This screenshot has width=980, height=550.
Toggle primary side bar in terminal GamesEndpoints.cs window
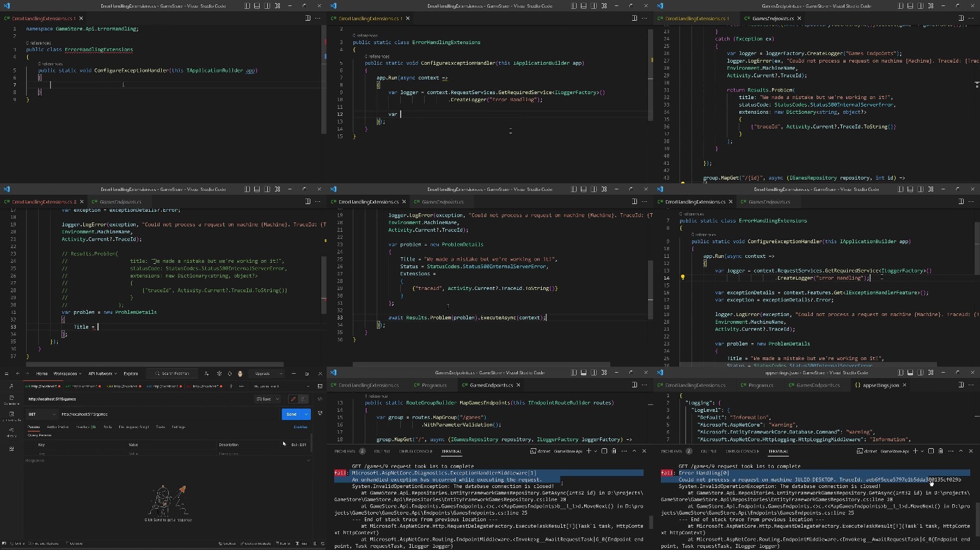(574, 373)
